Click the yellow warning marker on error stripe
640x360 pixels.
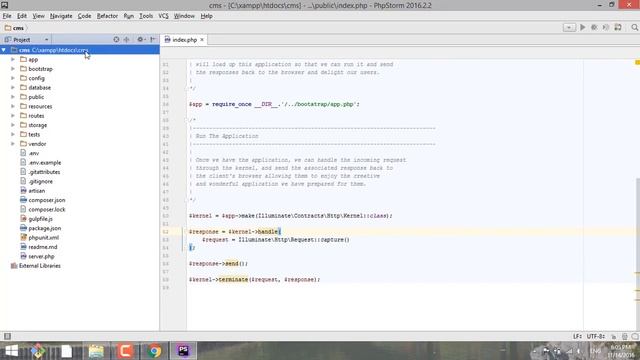click(x=637, y=62)
